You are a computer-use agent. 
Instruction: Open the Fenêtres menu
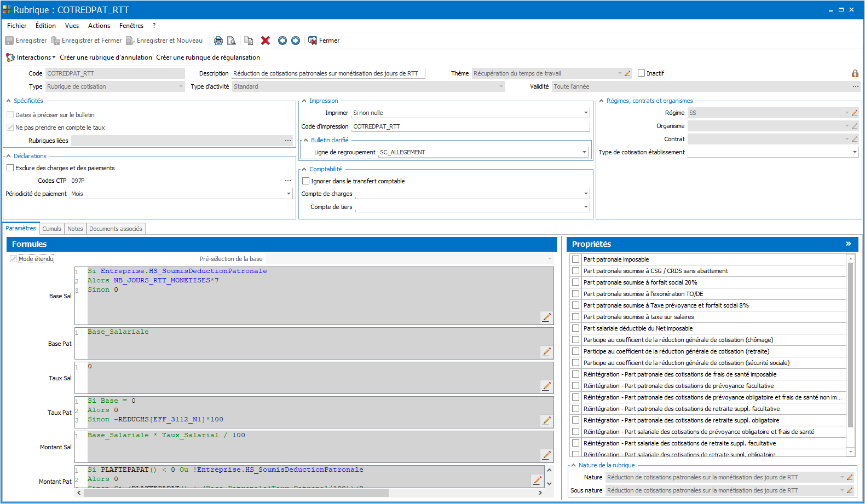pyautogui.click(x=131, y=26)
